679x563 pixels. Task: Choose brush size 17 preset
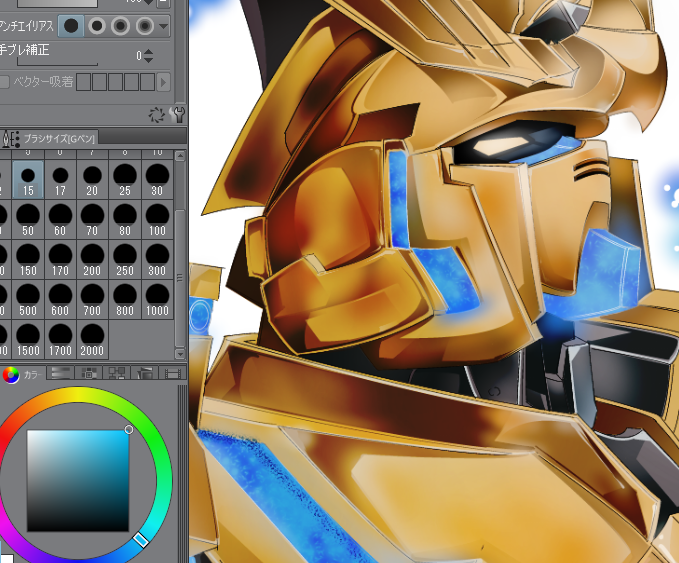pos(60,180)
